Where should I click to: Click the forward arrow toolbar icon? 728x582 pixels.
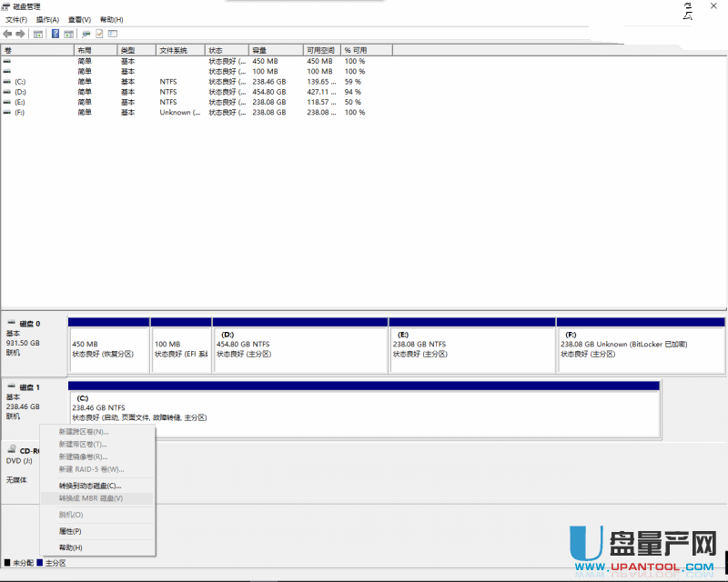20,34
